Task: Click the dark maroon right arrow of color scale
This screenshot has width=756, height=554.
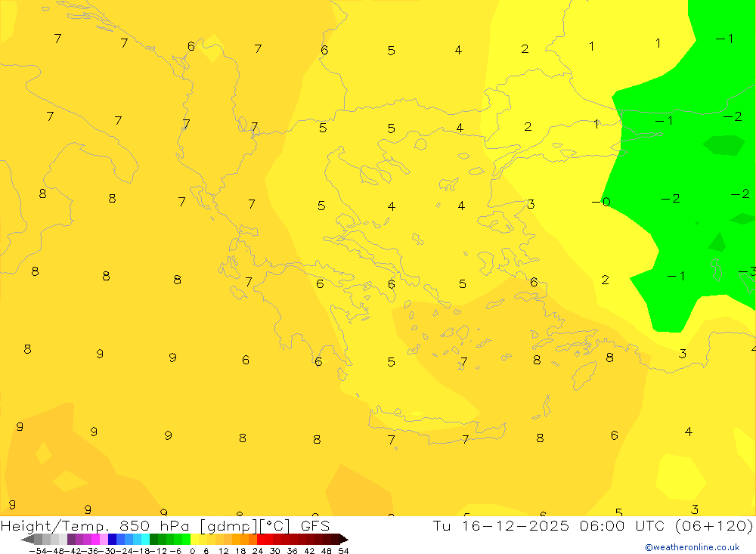Action: (x=344, y=539)
